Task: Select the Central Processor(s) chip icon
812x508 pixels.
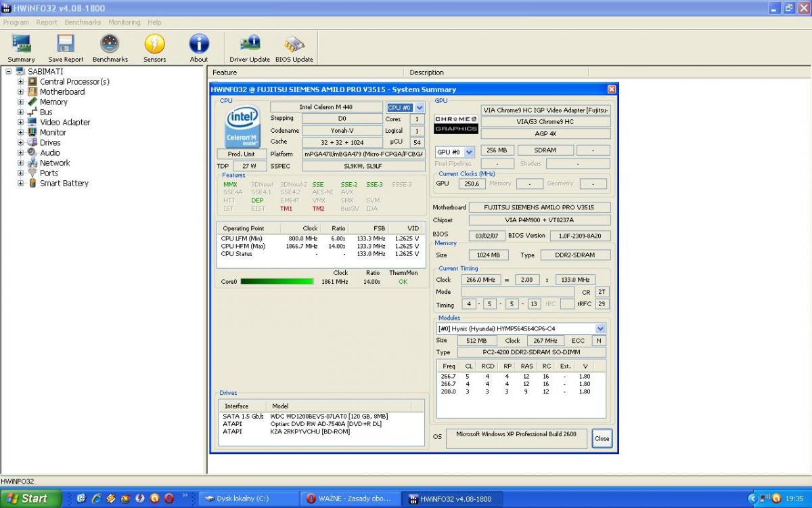Action: 32,81
